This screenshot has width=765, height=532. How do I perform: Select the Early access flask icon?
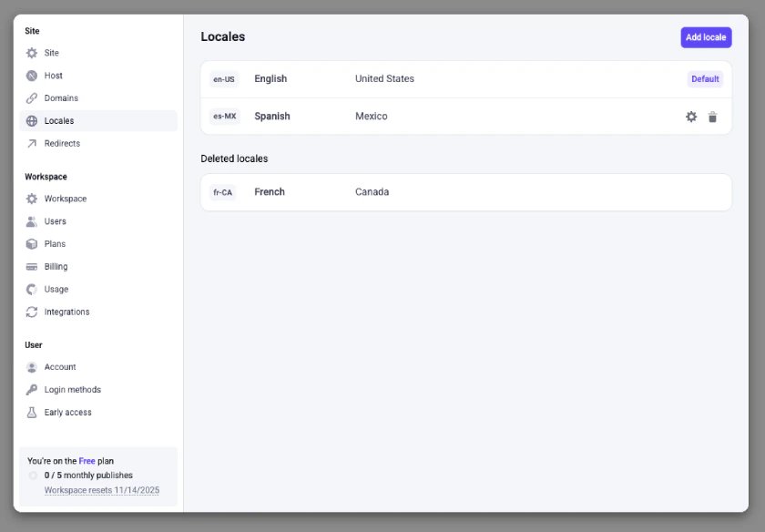(x=30, y=412)
